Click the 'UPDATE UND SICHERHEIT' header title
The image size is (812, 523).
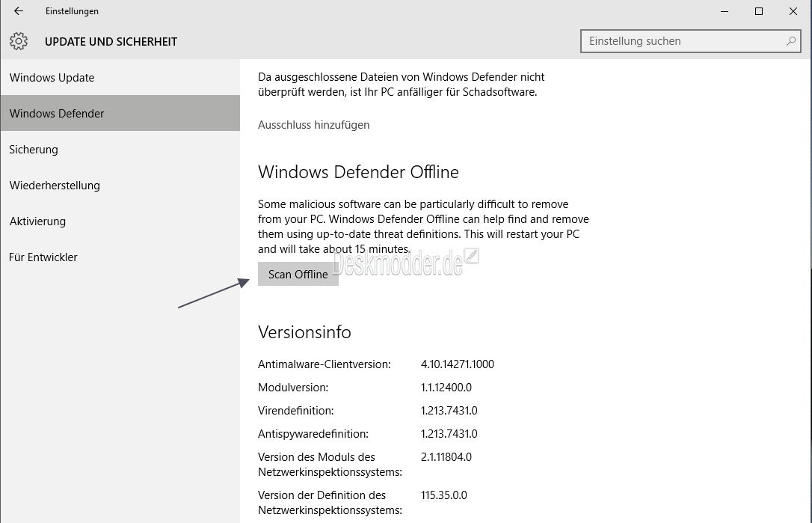[111, 42]
